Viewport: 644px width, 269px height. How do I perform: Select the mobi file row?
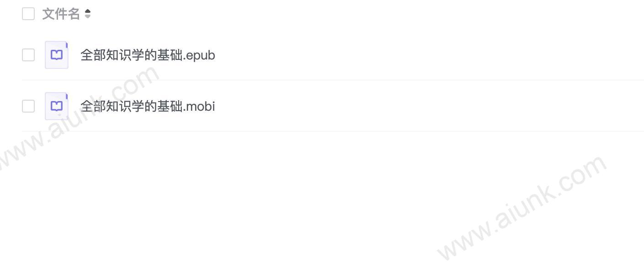pyautogui.click(x=333, y=106)
